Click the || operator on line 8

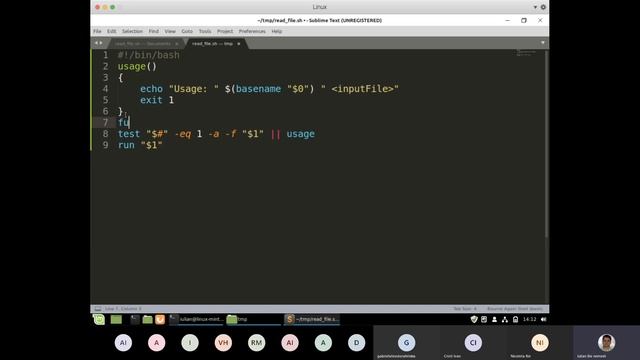(276, 134)
